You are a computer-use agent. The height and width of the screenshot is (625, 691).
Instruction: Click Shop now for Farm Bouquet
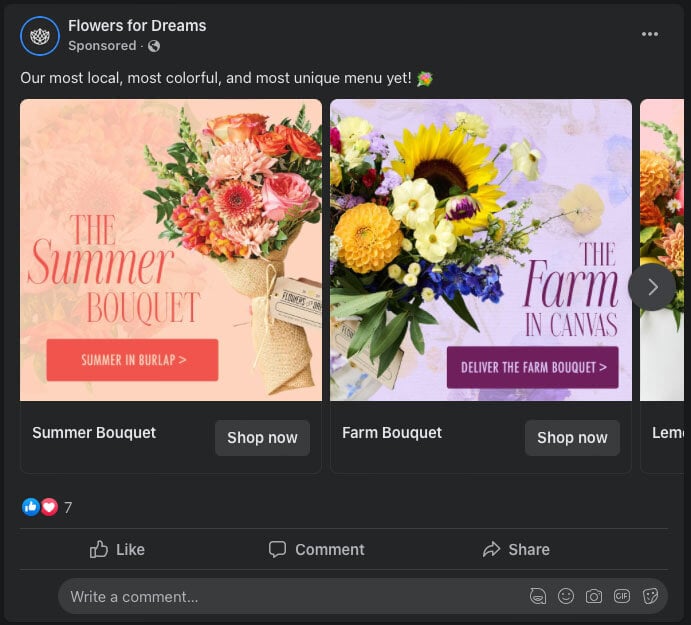[572, 438]
